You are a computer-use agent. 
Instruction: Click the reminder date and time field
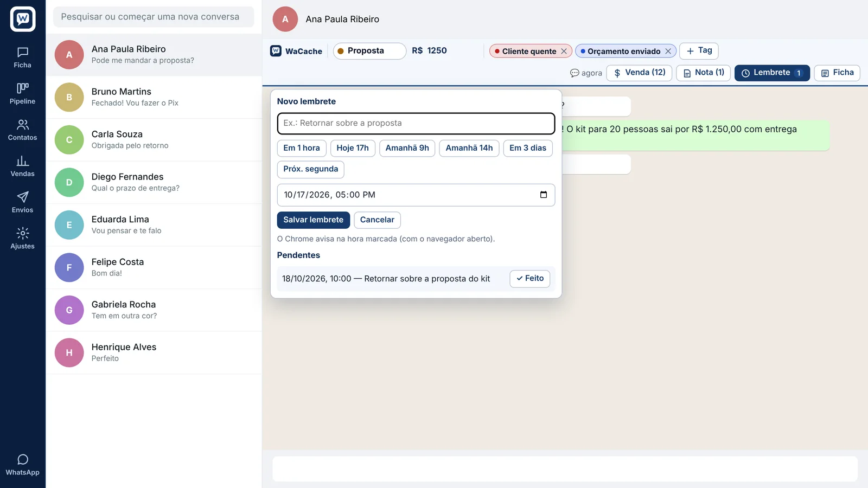click(x=416, y=195)
